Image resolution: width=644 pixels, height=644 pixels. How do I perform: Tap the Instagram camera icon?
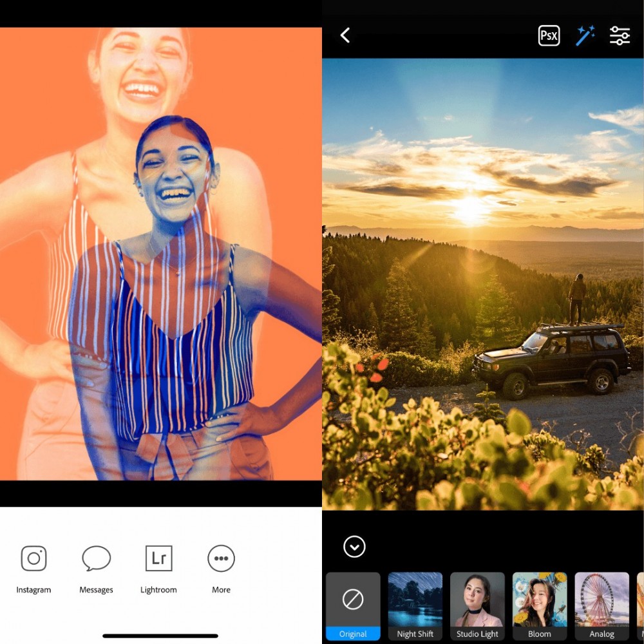click(33, 558)
